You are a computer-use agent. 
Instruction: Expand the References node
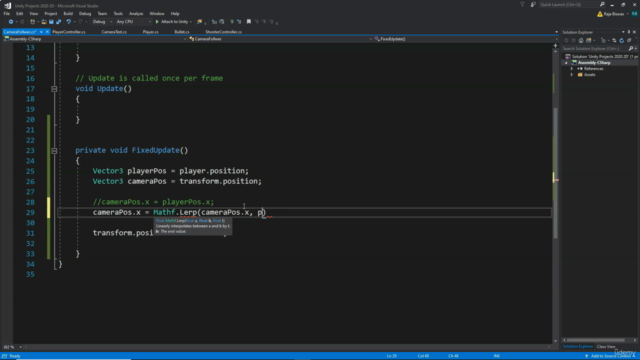tap(572, 69)
